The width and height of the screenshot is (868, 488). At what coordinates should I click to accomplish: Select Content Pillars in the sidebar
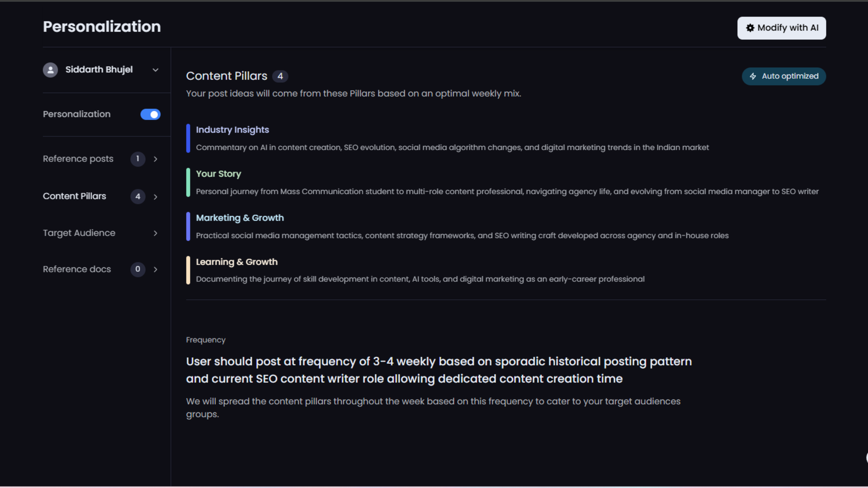coord(75,196)
